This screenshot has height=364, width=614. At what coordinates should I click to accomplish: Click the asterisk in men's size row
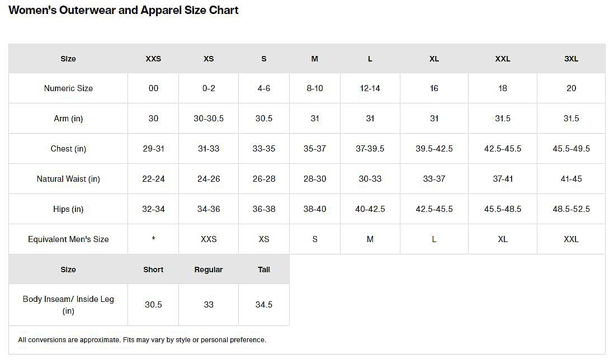point(153,239)
